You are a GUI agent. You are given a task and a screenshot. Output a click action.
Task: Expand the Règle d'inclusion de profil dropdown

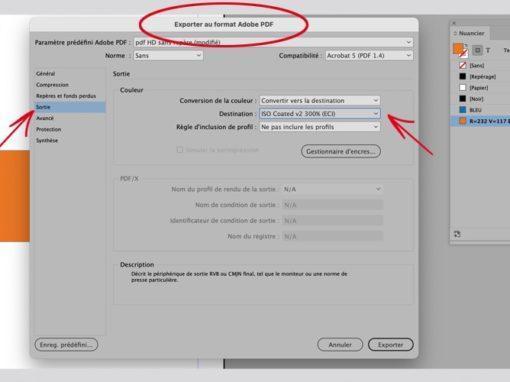click(x=320, y=127)
